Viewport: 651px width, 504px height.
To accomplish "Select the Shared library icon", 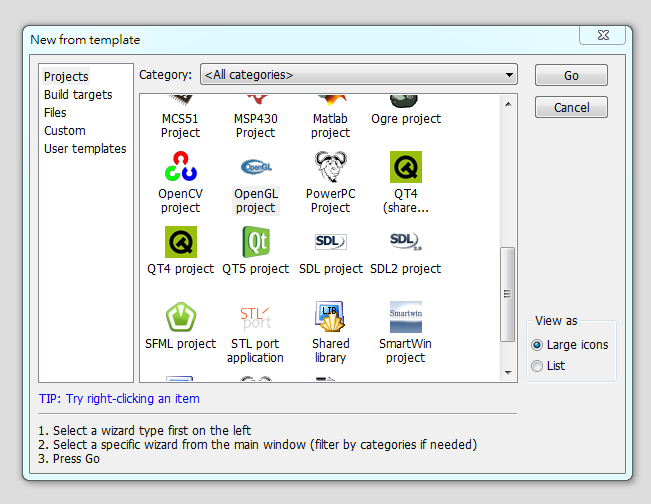I will point(330,317).
